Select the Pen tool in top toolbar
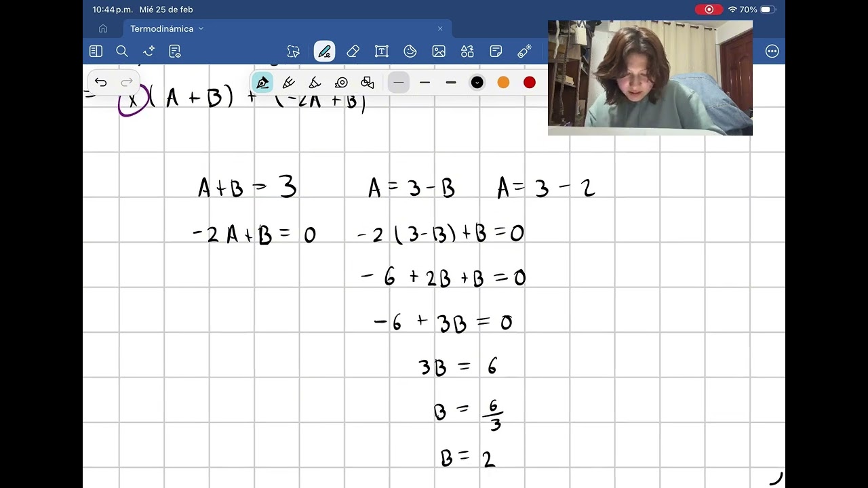 pos(324,52)
